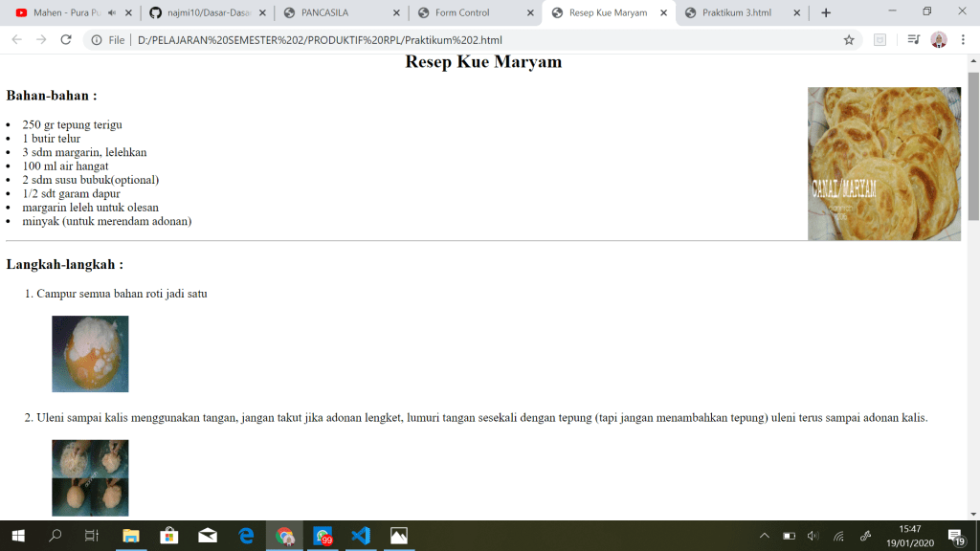
Task: Click the page vertical scrollbar thumb
Action: coord(973,143)
